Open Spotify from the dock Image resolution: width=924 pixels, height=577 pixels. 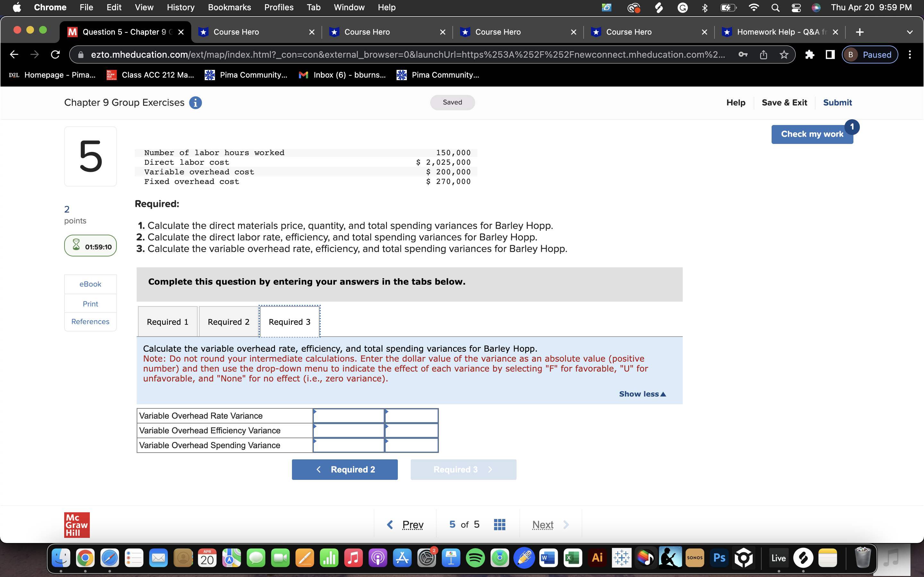[475, 558]
